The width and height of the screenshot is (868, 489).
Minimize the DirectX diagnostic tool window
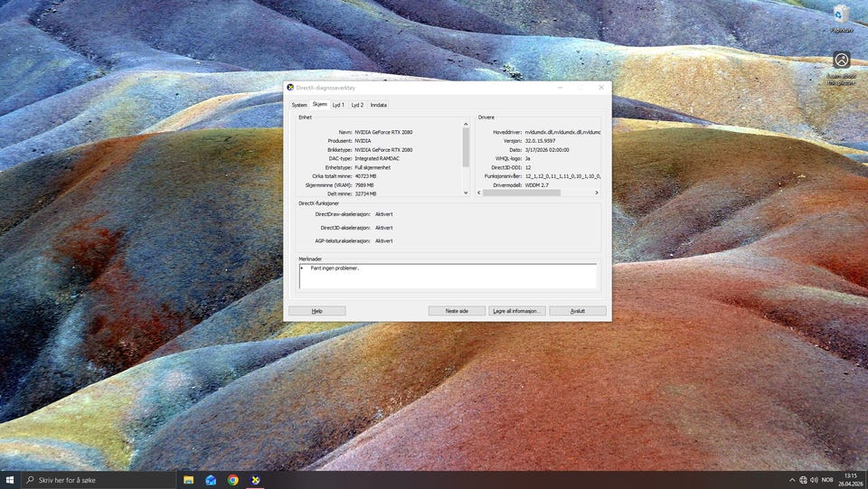(x=561, y=88)
